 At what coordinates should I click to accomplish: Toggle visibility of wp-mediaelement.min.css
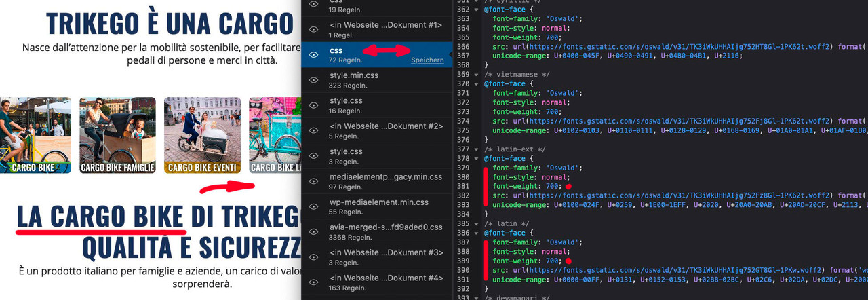[x=313, y=207]
